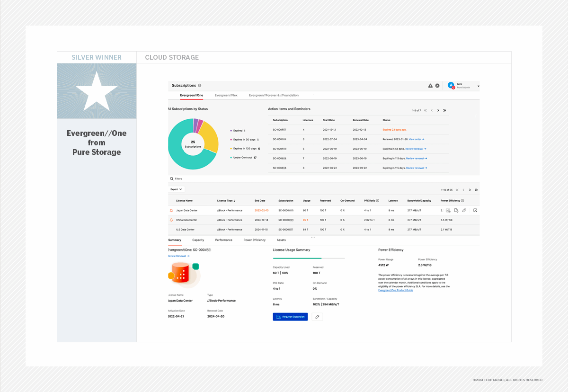Click the pencil edit button beside Request Expansion
Image resolution: width=568 pixels, height=392 pixels.
pyautogui.click(x=317, y=317)
